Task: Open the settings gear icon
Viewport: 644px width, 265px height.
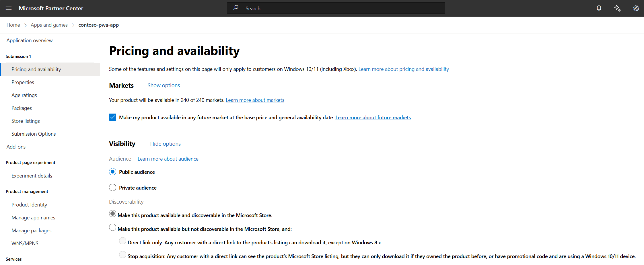Action: point(636,8)
